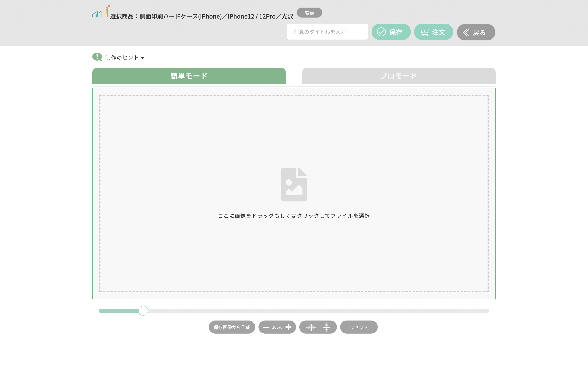588x367 pixels.
Task: Click the horizontal center align icon
Action: point(311,327)
